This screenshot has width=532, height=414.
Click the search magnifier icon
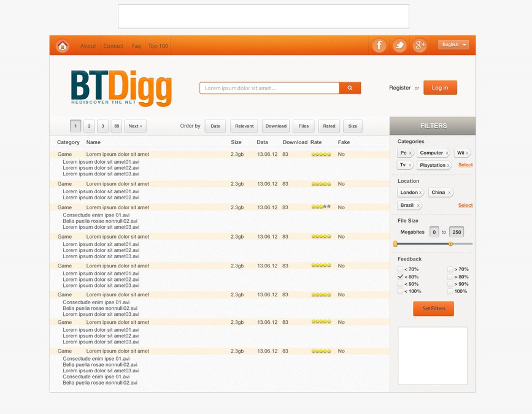(350, 88)
